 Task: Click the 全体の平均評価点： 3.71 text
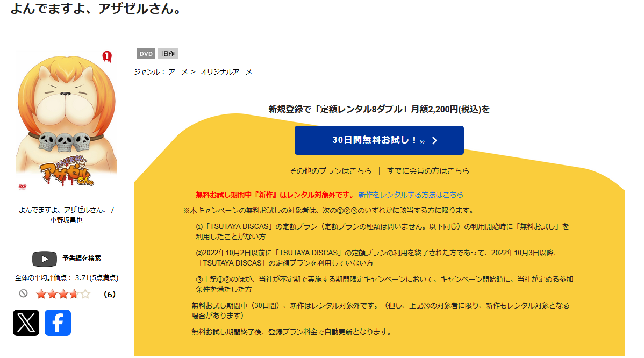(67, 277)
